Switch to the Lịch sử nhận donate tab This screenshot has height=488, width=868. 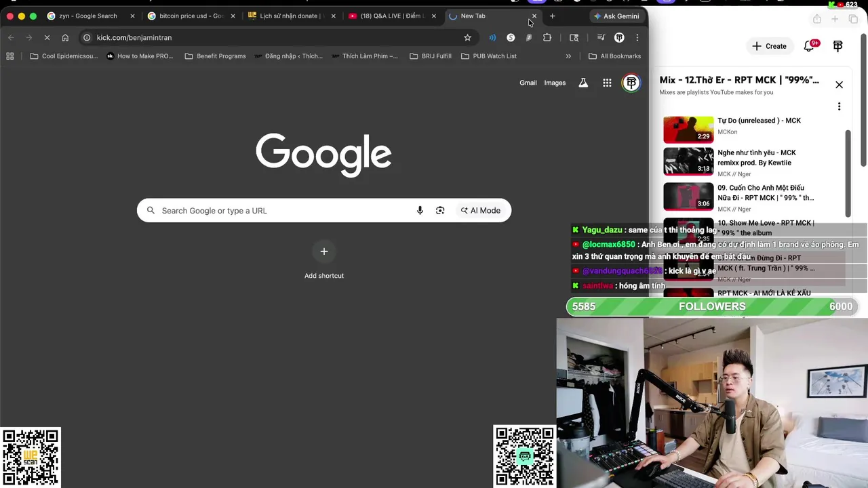[292, 16]
